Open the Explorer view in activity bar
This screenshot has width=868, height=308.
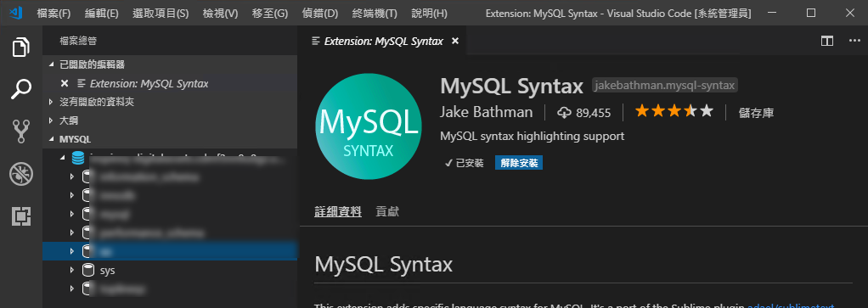tap(21, 47)
